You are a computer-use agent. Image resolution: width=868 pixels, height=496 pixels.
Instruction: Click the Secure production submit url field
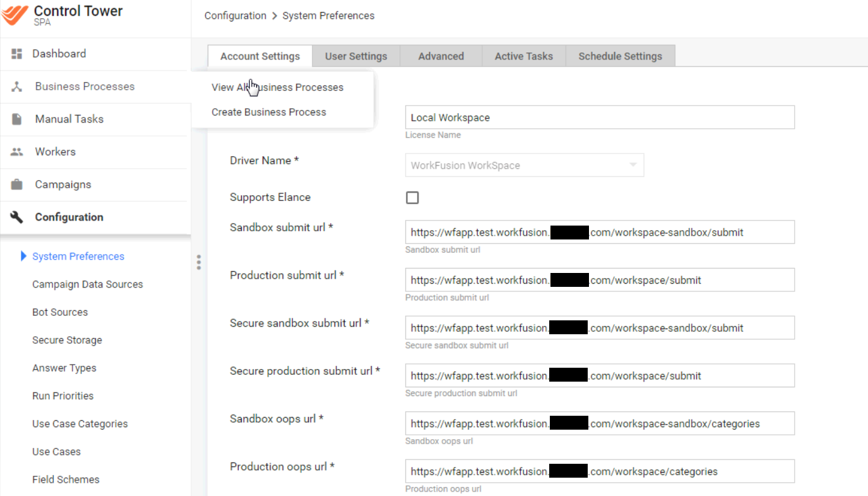(x=600, y=376)
